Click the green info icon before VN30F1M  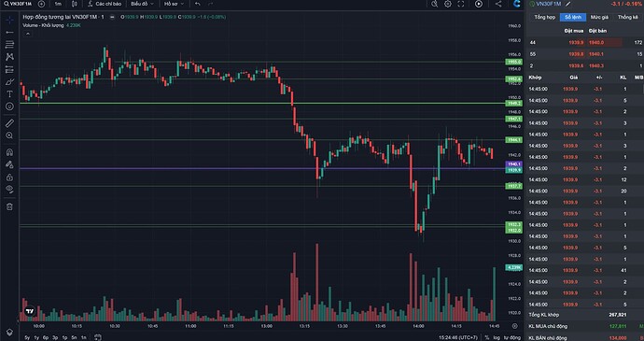(532, 4)
